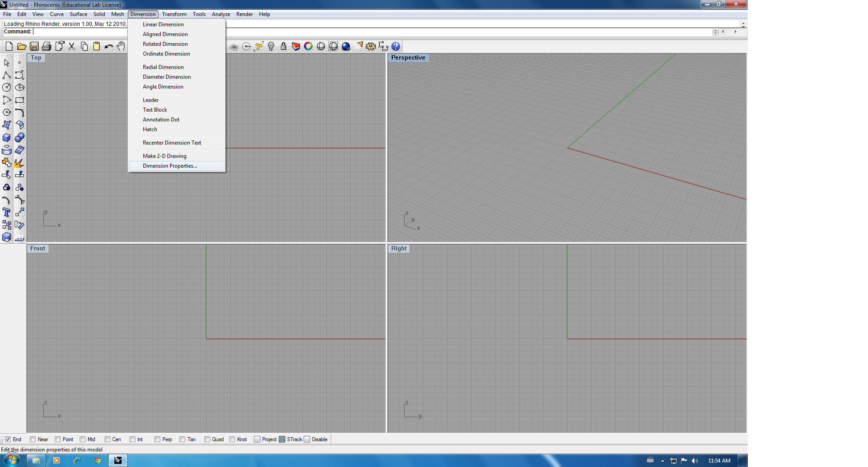
Task: Open the Windows Start button
Action: point(12,460)
